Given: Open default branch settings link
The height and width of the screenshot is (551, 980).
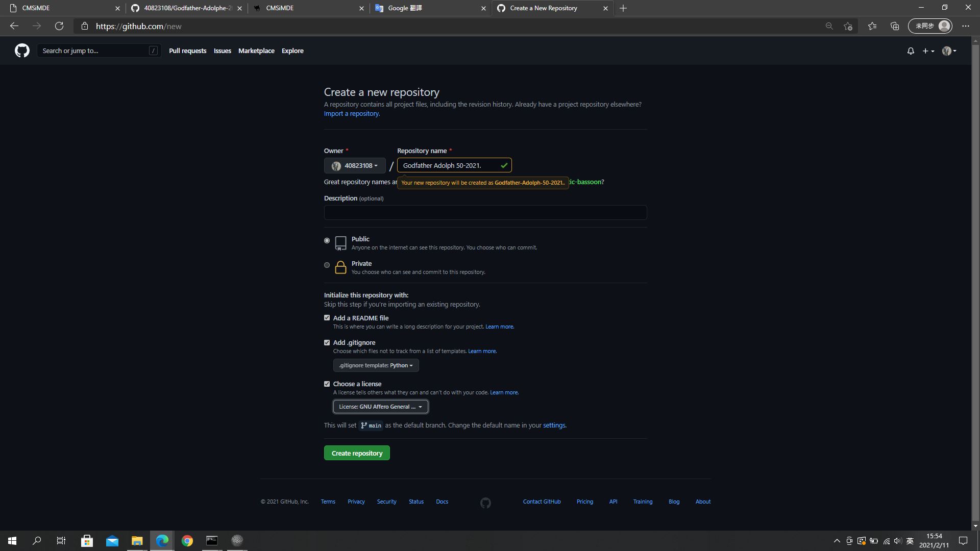Looking at the screenshot, I should point(554,425).
